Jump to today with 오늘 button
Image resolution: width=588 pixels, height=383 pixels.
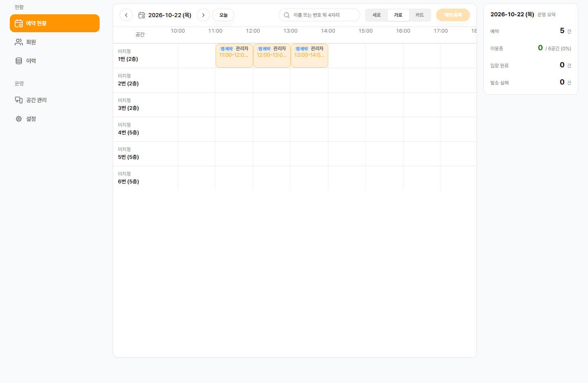pos(223,15)
